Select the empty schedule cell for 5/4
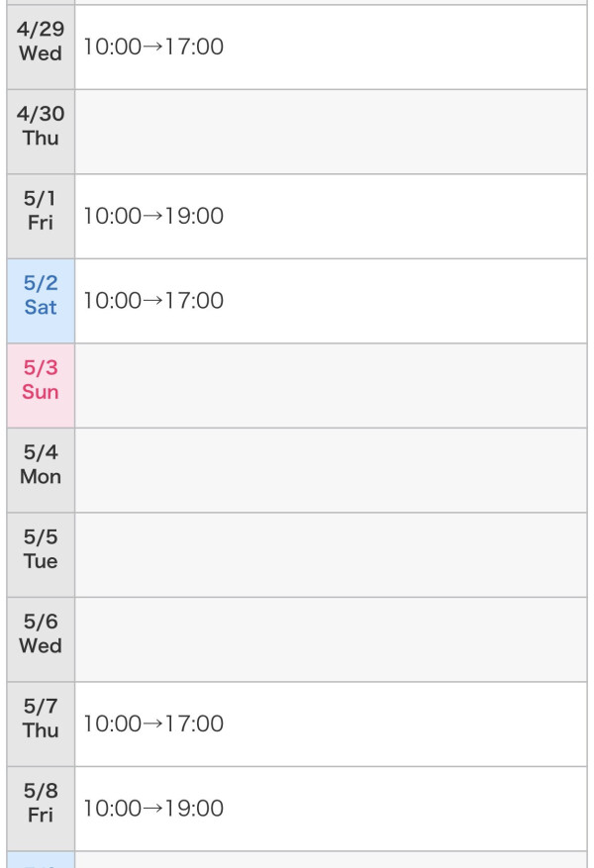This screenshot has width=594, height=868. click(331, 470)
